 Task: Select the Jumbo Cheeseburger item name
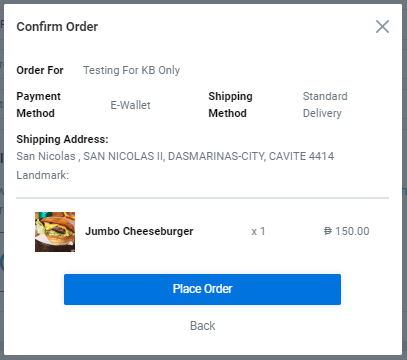click(x=139, y=231)
